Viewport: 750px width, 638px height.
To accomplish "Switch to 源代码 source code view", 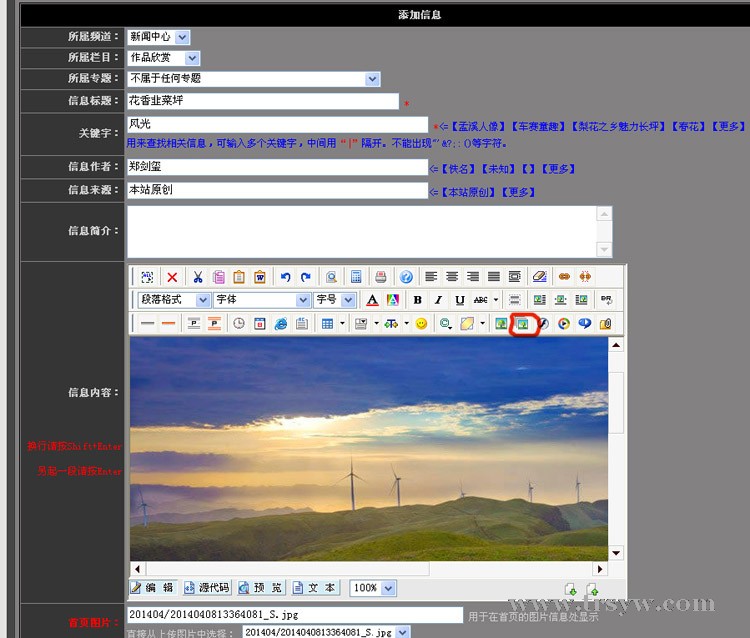I will coord(207,588).
